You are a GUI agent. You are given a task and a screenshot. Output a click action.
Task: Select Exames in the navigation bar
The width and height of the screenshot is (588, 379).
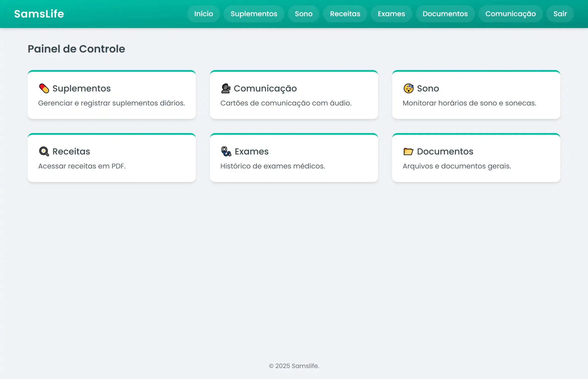[x=391, y=14]
